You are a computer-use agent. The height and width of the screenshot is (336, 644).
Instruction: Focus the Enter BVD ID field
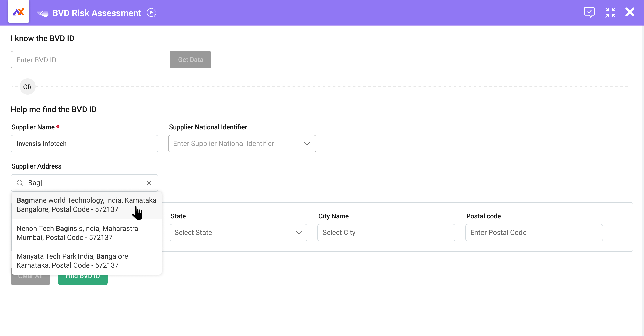[90, 60]
